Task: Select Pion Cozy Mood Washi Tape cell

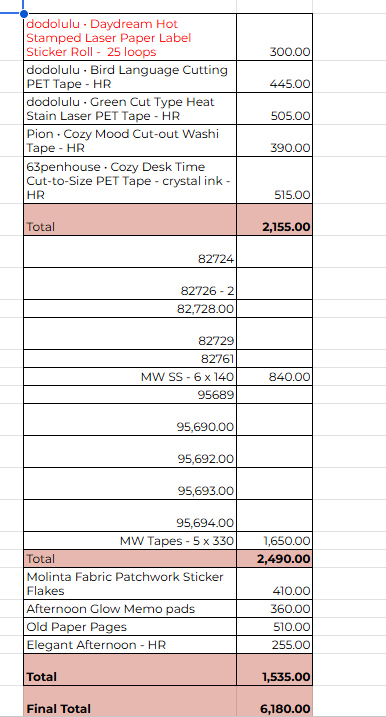Action: 130,140
